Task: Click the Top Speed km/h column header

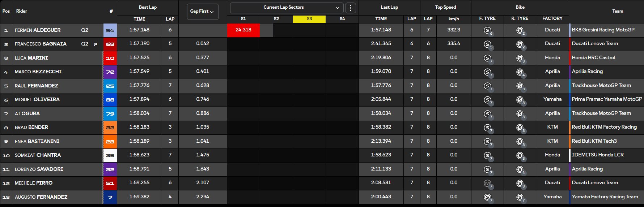Action: 453,19
